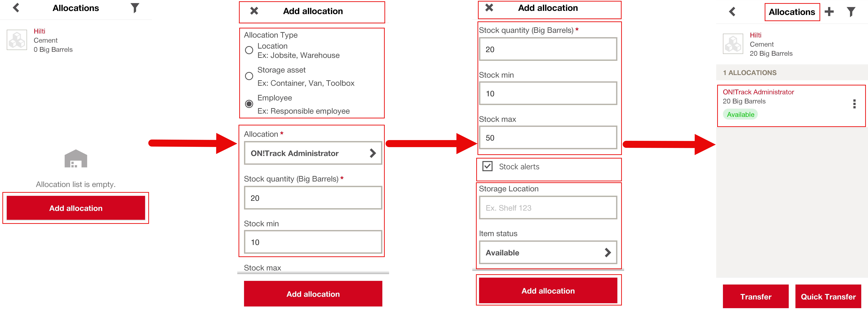The width and height of the screenshot is (868, 310).
Task: Open the ON!Track Administrator allocation list entry
Action: pyautogui.click(x=775, y=101)
